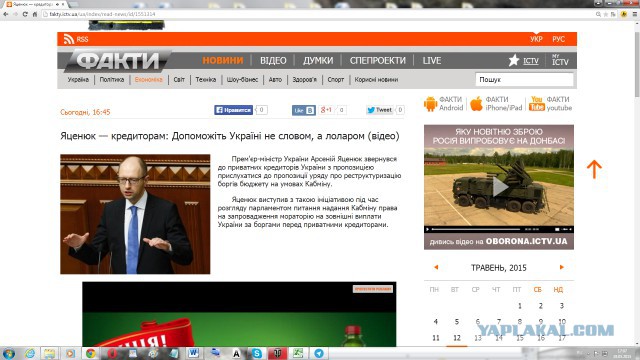Image resolution: width=640 pixels, height=360 pixels.
Task: Open ICTV favorites star icon
Action: pyautogui.click(x=514, y=60)
